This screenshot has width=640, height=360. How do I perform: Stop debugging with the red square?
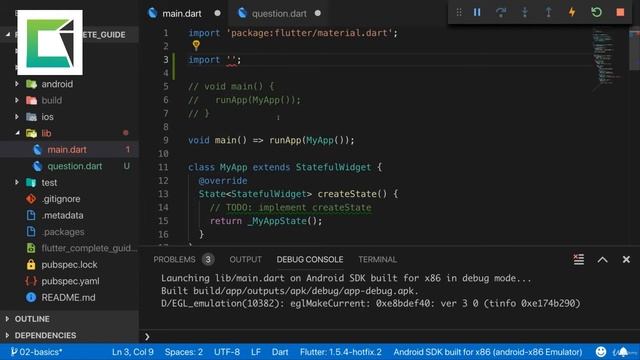(x=620, y=13)
